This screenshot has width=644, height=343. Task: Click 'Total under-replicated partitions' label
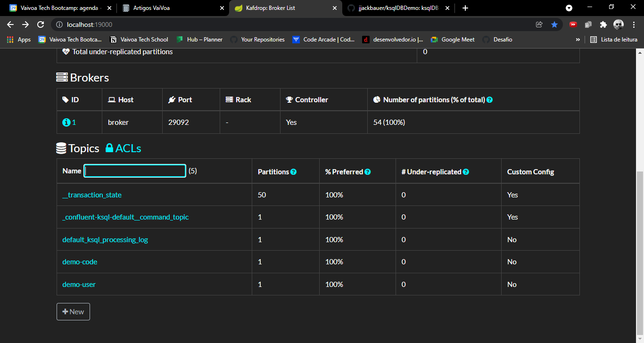(x=123, y=52)
